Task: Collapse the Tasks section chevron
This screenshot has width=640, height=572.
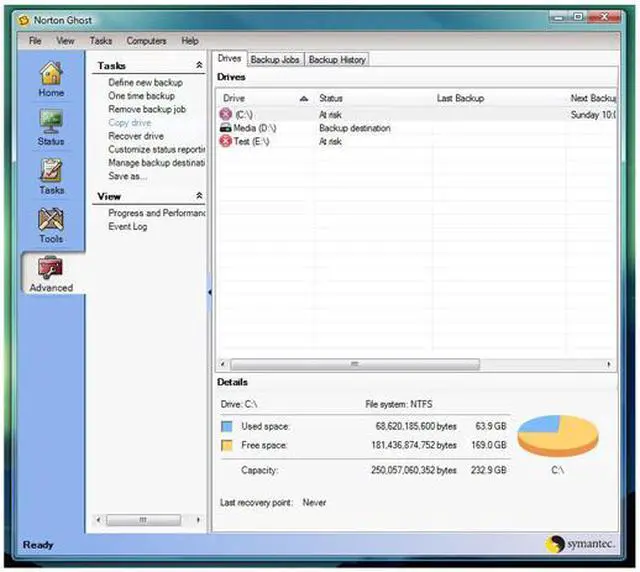Action: (199, 65)
